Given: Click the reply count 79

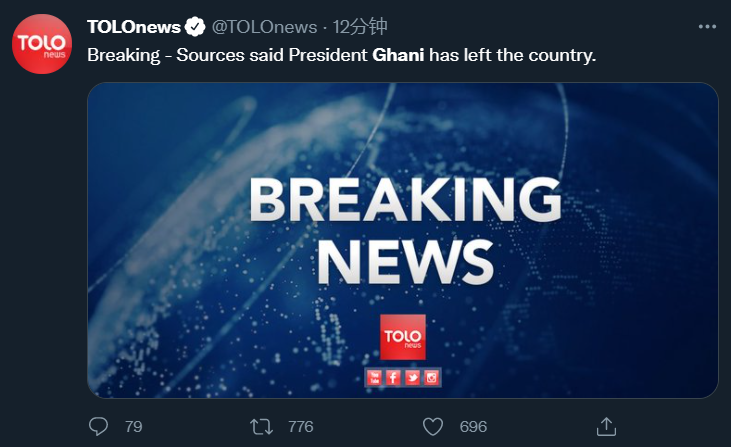Looking at the screenshot, I should coord(133,426).
